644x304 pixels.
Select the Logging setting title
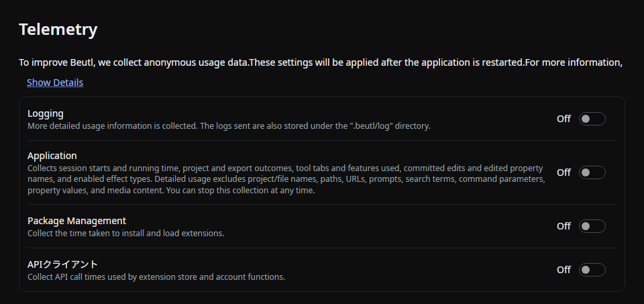46,113
